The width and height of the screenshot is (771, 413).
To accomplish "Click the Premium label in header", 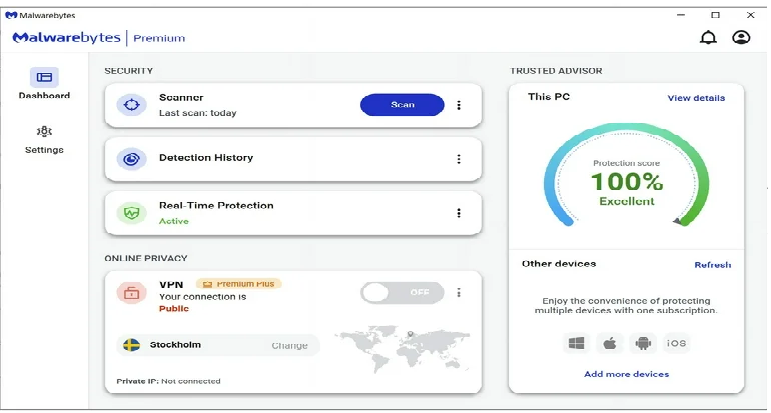I will tap(159, 38).
